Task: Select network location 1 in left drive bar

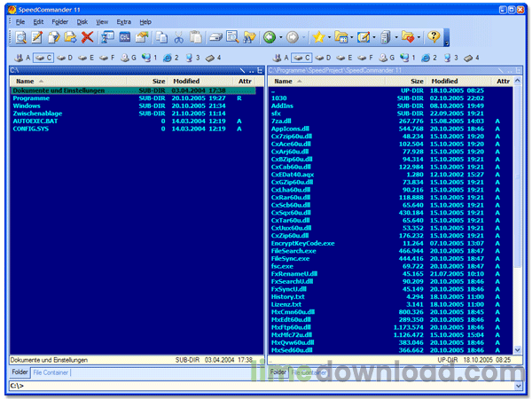Action: pos(150,58)
